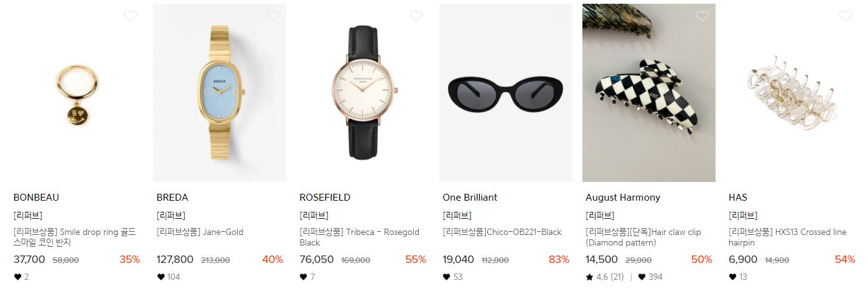Toggle wishlist heart on BONBEAU ring
The height and width of the screenshot is (291, 868).
point(131,16)
